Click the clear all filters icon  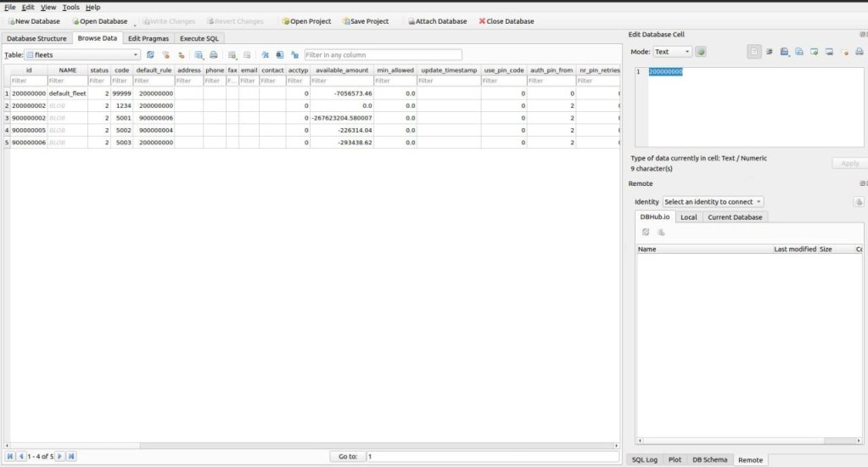165,54
